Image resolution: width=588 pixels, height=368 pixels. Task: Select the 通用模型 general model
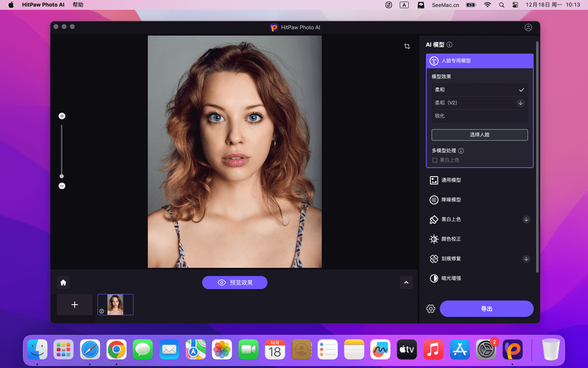(451, 180)
